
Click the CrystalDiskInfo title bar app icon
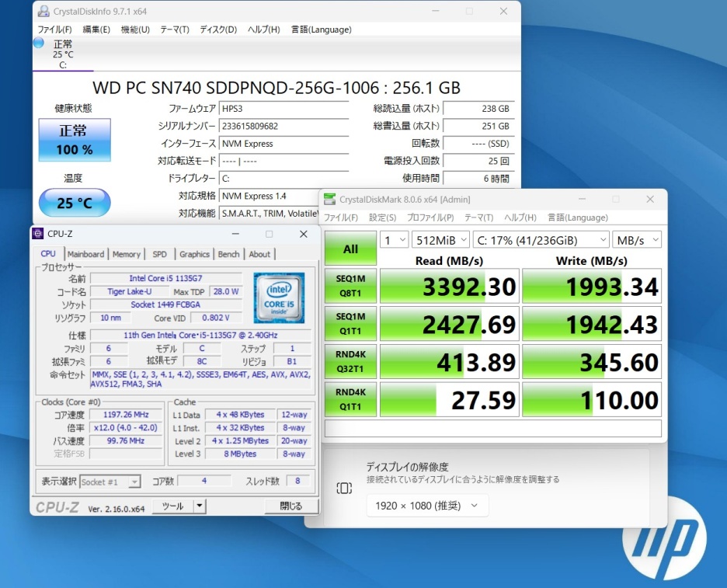pos(43,11)
